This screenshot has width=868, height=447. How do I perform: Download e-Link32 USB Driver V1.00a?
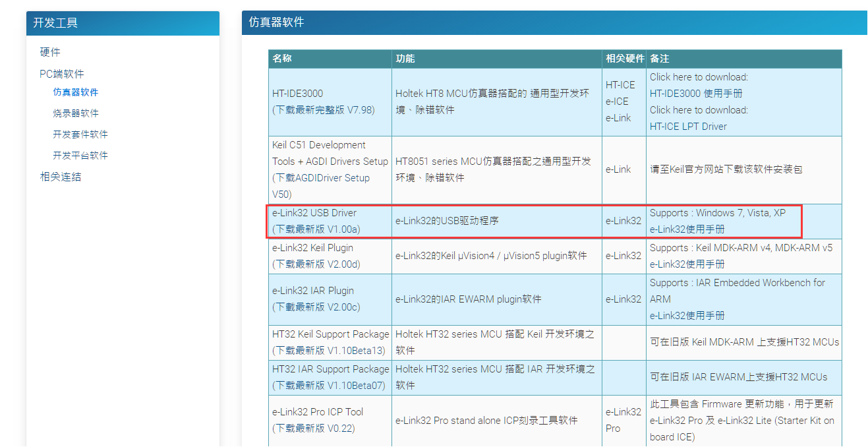(318, 229)
